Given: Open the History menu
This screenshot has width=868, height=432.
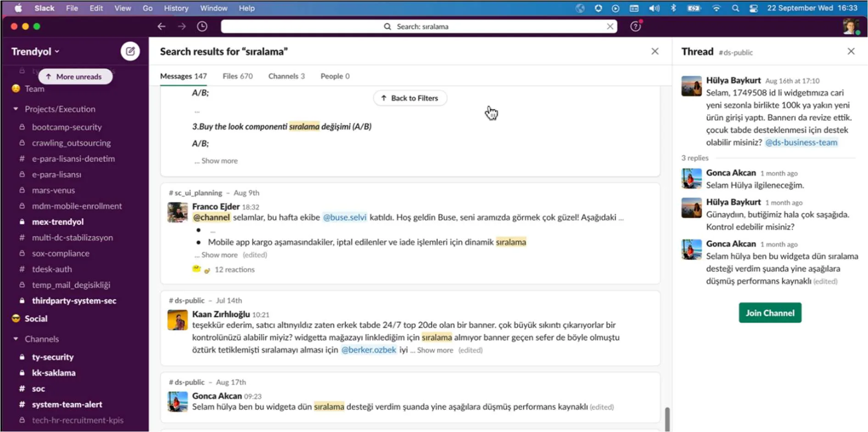Looking at the screenshot, I should [176, 8].
